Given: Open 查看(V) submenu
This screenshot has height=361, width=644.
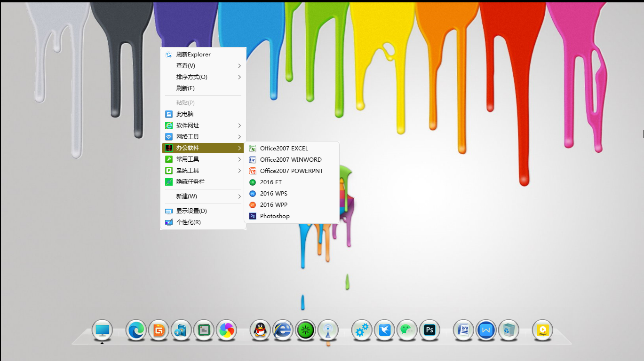Looking at the screenshot, I should pyautogui.click(x=203, y=66).
